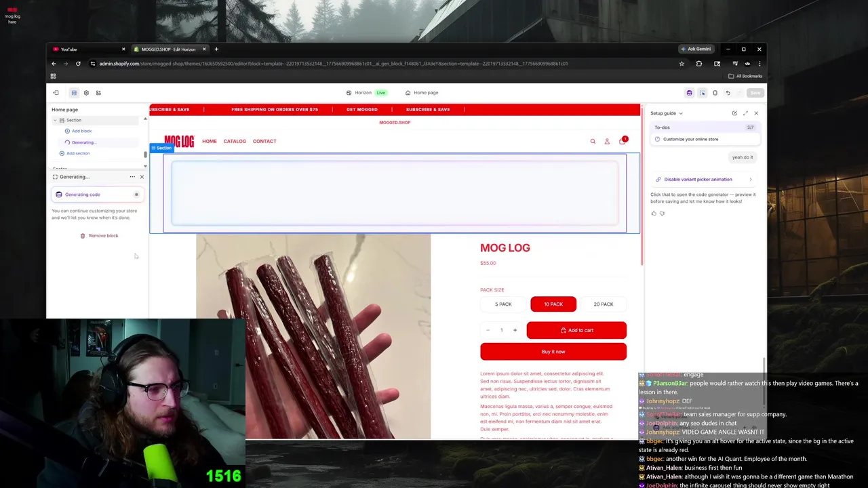
Task: Select the 20 PACK size option
Action: coord(604,304)
